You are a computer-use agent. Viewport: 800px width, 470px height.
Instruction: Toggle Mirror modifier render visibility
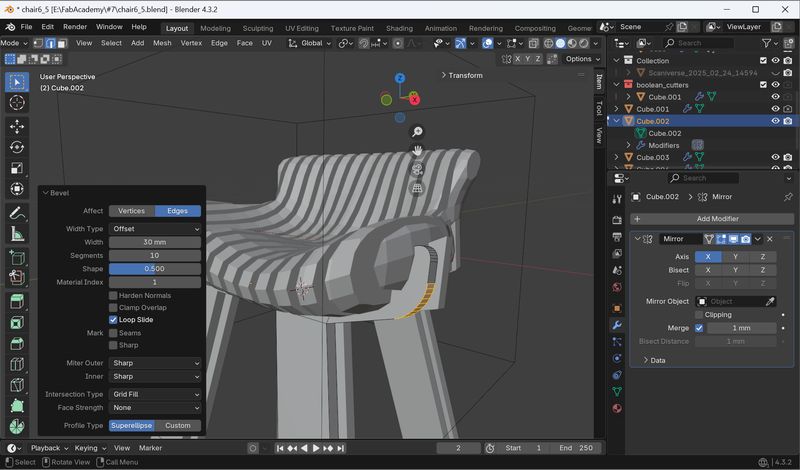(745, 239)
